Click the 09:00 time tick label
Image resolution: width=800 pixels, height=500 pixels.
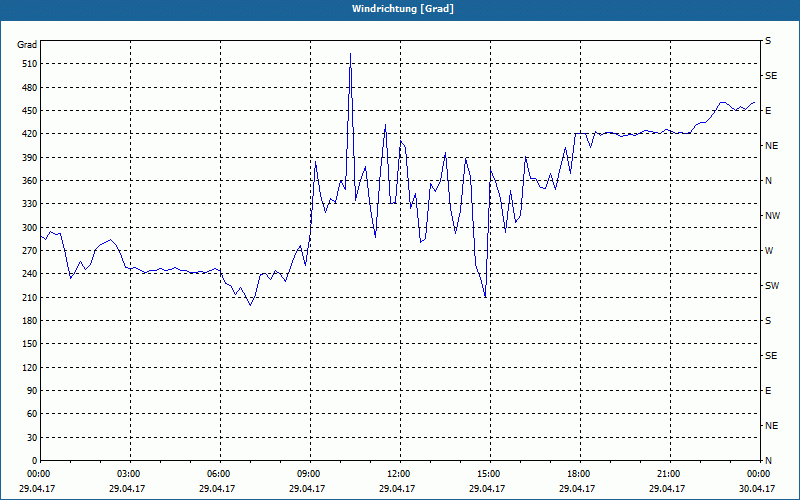[309, 474]
